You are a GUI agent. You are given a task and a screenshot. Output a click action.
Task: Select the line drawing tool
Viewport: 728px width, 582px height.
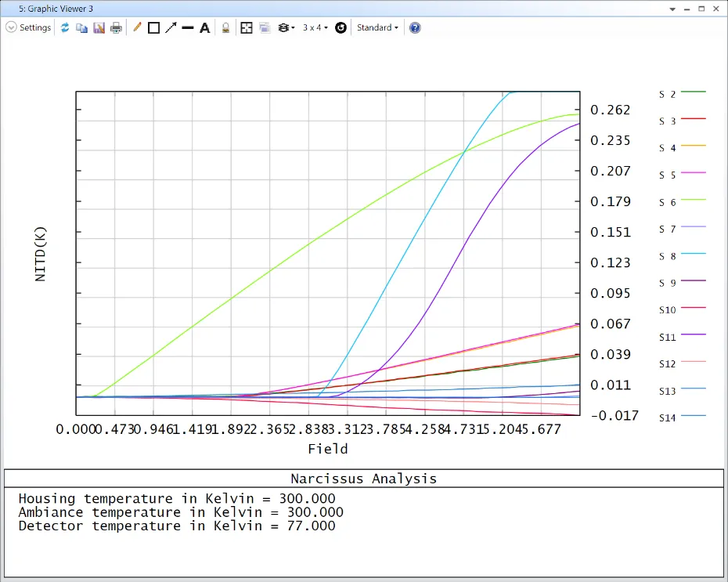click(188, 27)
